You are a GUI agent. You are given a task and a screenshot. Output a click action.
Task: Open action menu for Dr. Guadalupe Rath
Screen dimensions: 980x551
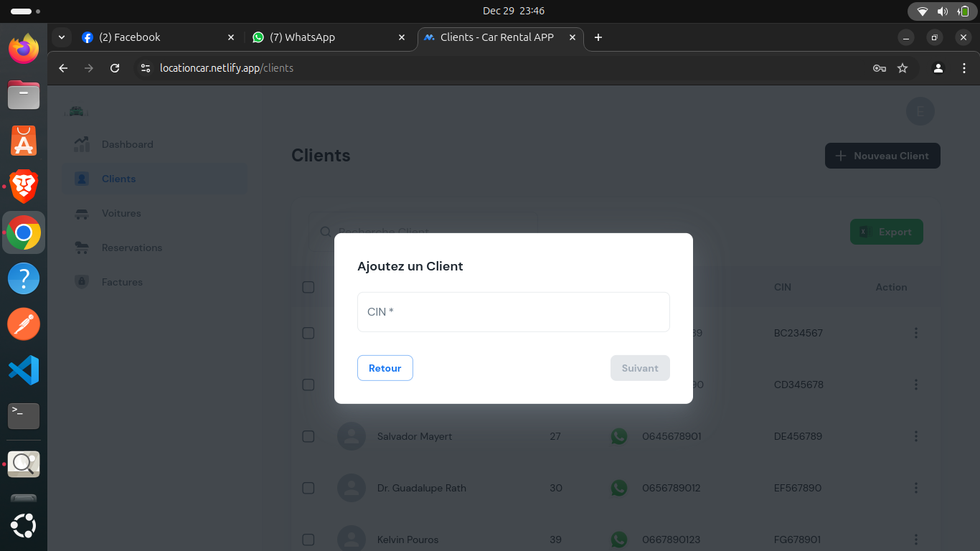pyautogui.click(x=916, y=488)
